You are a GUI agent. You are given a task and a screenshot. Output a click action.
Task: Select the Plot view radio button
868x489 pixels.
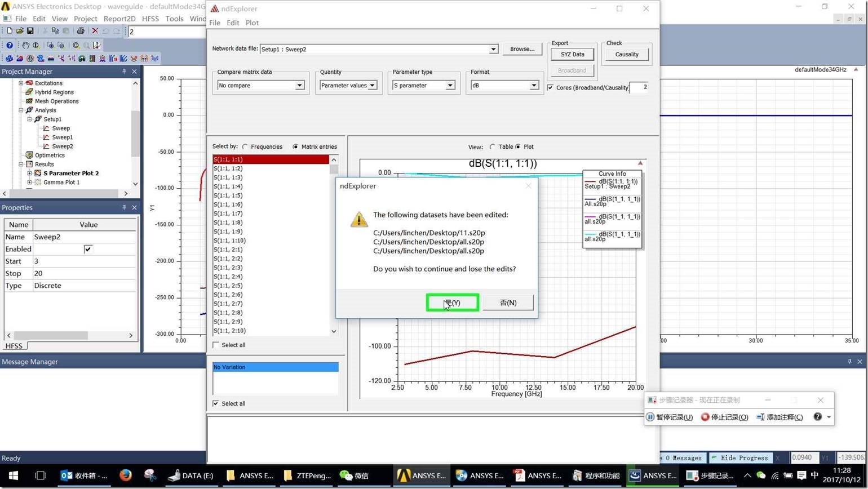[518, 146]
